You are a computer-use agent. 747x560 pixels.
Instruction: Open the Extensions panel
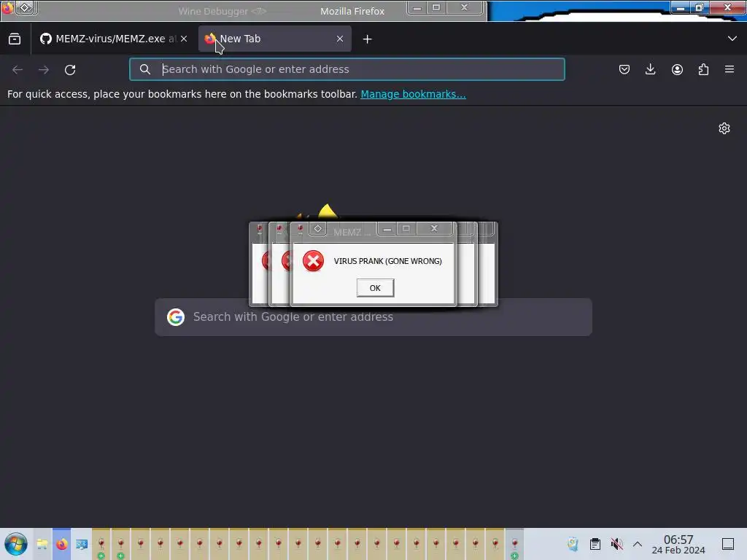click(x=703, y=69)
